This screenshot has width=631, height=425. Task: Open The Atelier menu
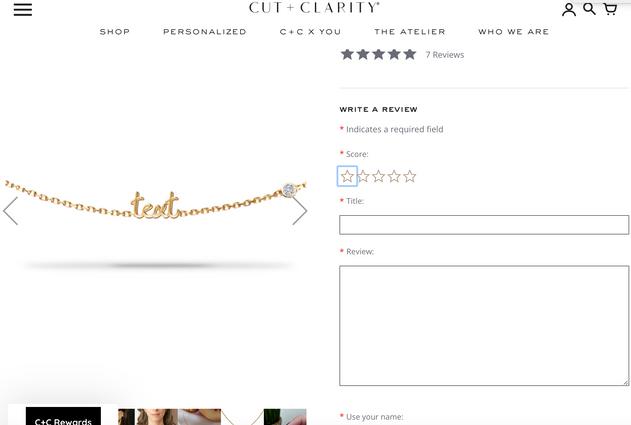(x=410, y=32)
